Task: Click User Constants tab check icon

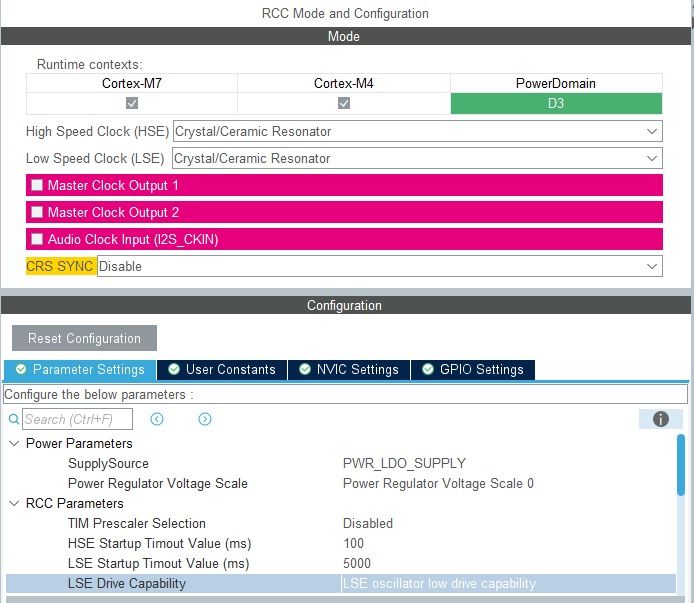Action: [x=174, y=369]
